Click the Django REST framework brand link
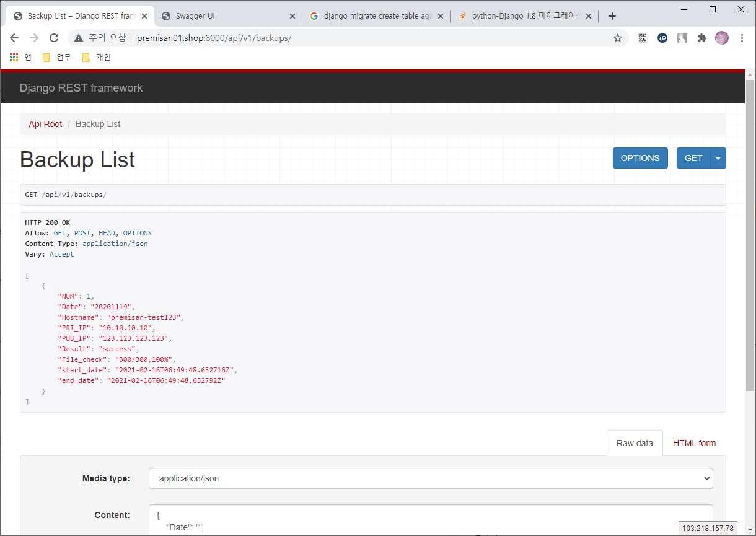 81,88
